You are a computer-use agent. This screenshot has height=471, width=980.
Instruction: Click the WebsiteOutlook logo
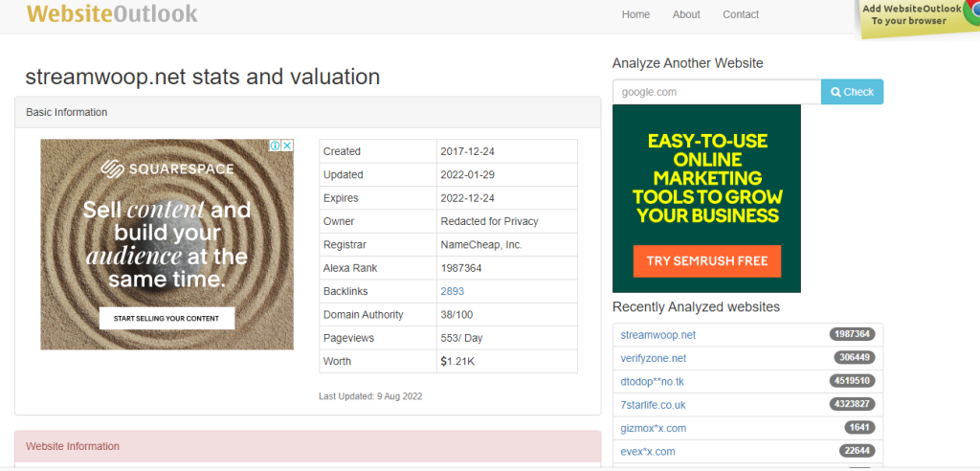pyautogui.click(x=112, y=13)
